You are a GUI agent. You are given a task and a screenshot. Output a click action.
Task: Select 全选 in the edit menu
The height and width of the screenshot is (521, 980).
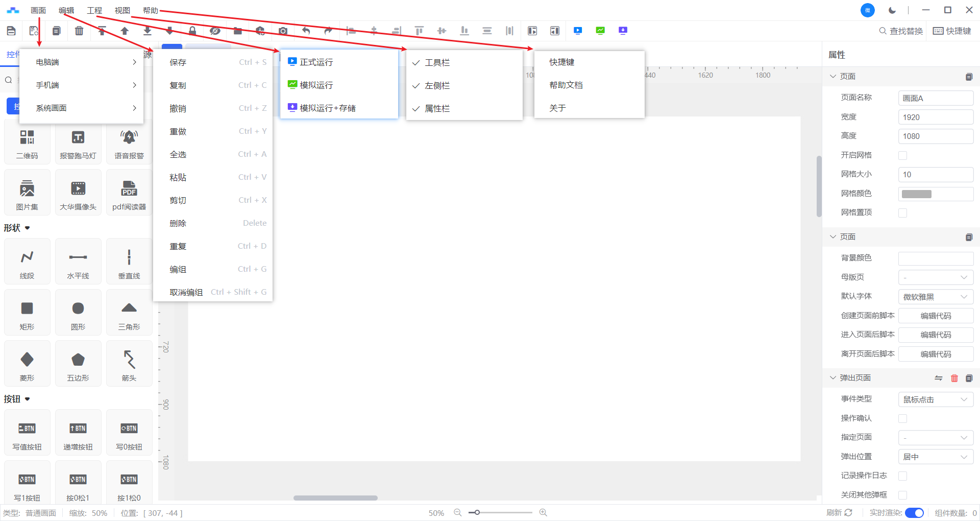point(178,154)
